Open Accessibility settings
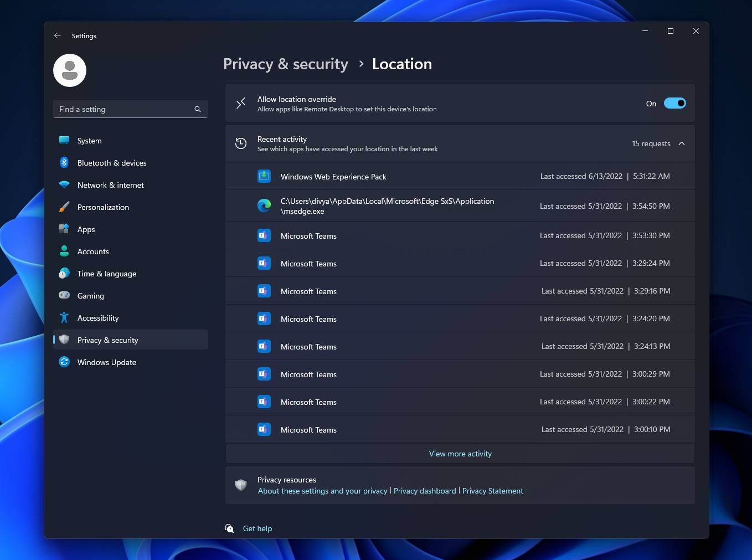 point(98,318)
